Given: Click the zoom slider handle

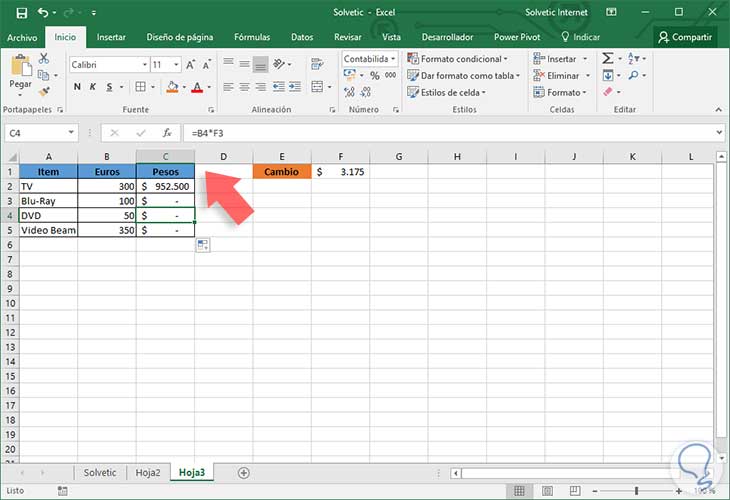Looking at the screenshot, I should point(636,491).
